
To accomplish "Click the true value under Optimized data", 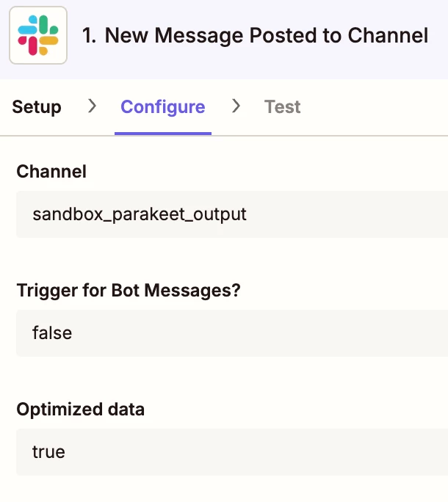I will [48, 452].
